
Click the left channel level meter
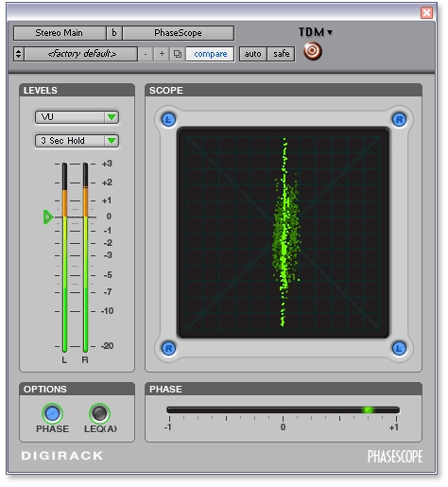tap(64, 257)
